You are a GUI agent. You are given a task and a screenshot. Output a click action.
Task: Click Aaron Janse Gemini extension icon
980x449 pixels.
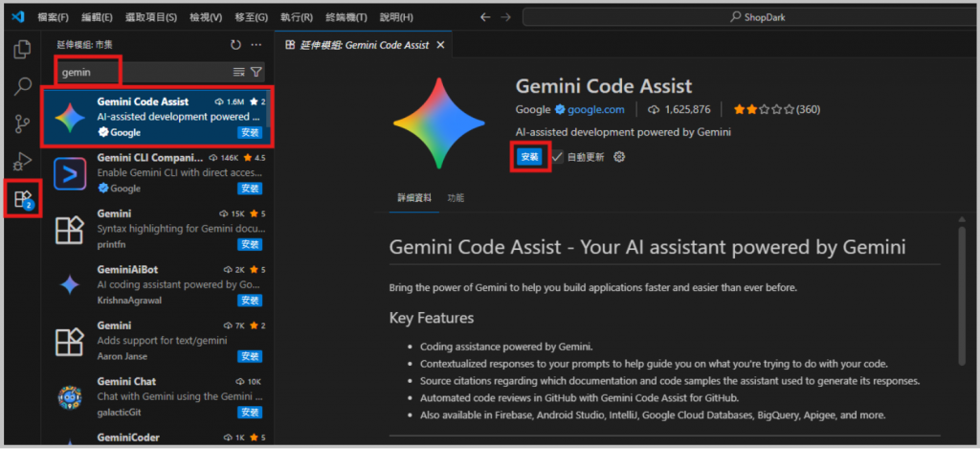tap(70, 342)
